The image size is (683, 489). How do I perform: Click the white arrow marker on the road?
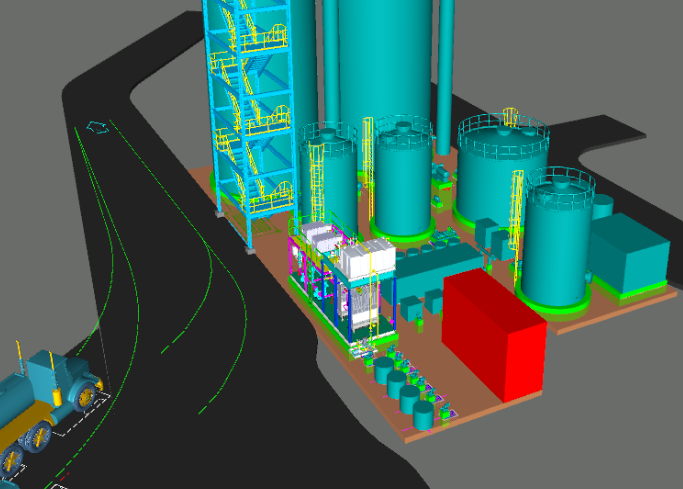tap(98, 127)
